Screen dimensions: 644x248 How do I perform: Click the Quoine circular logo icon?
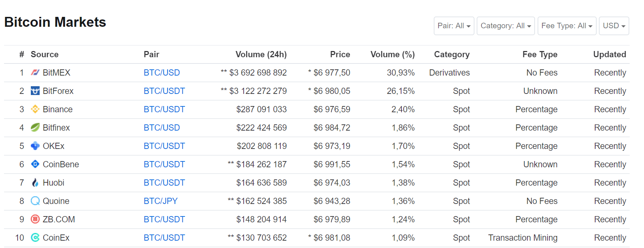(35, 201)
